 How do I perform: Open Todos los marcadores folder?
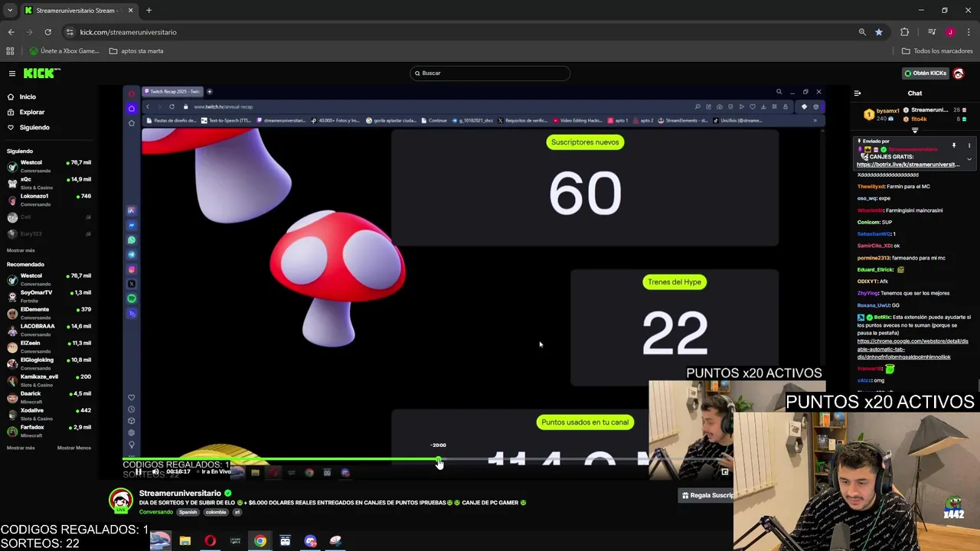pos(937,51)
